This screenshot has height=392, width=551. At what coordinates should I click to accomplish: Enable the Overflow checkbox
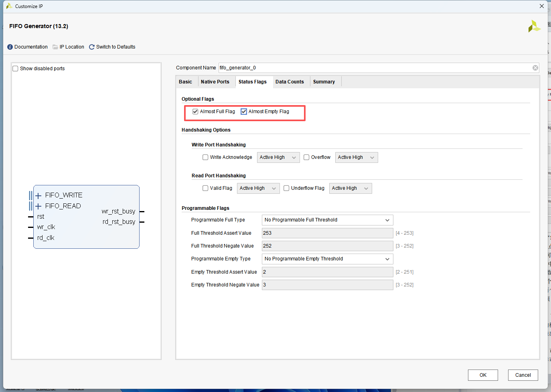(306, 157)
